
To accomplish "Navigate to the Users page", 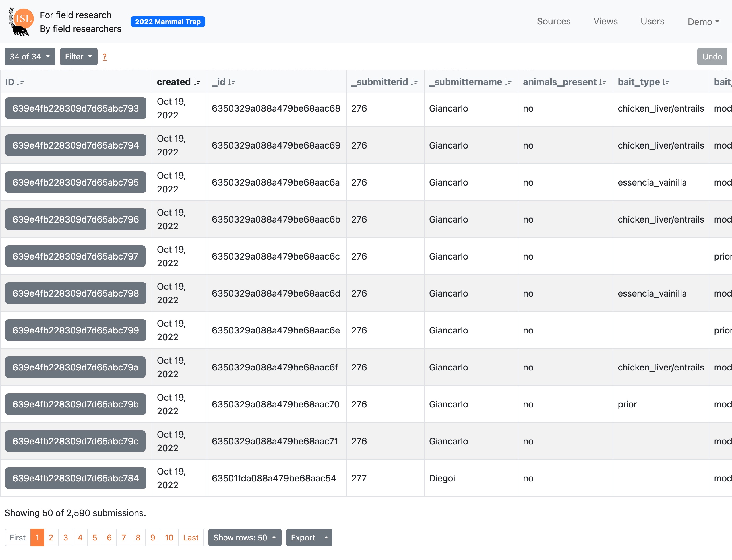I will tap(652, 22).
